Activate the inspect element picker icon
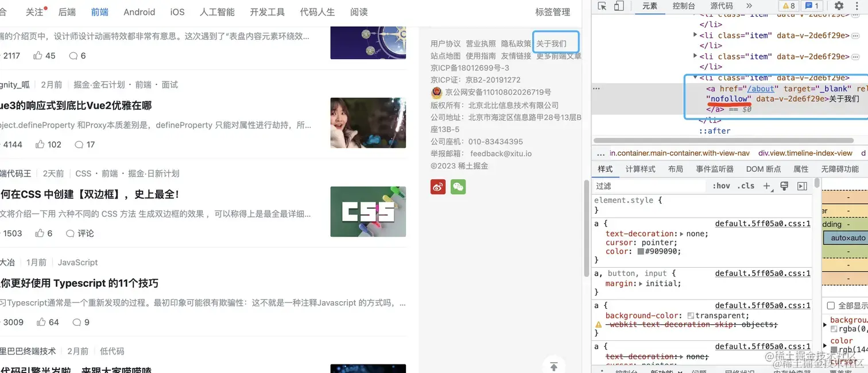 (x=602, y=6)
